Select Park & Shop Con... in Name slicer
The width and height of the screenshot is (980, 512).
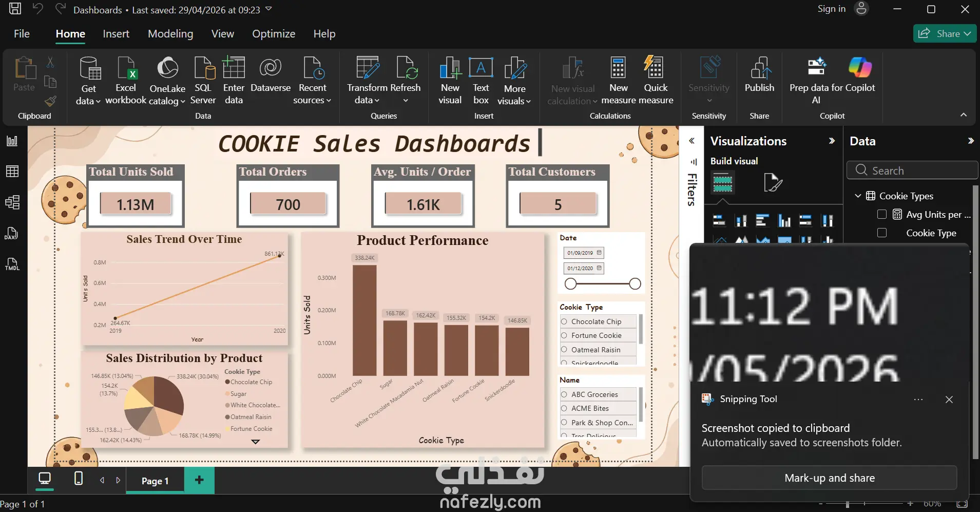tap(598, 423)
